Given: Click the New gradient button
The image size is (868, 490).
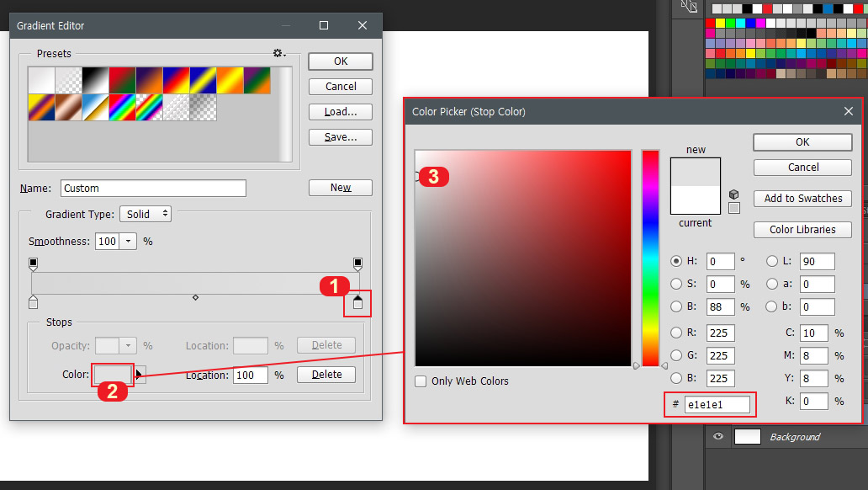Looking at the screenshot, I should [341, 188].
